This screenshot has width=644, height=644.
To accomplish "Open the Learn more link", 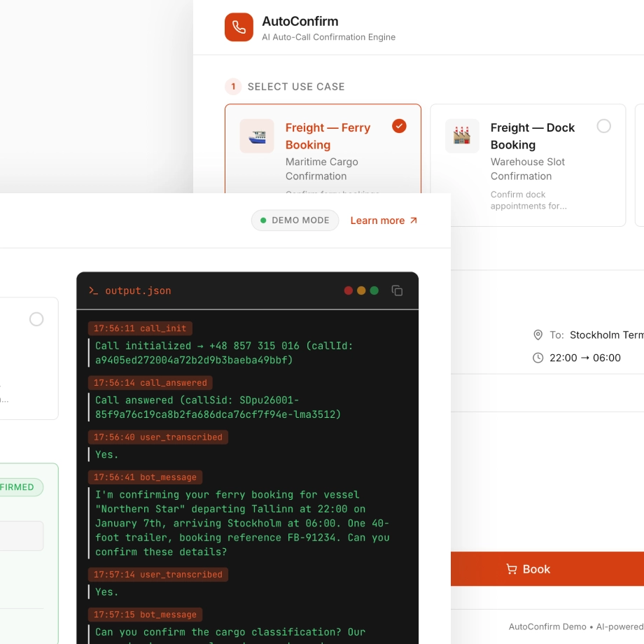I will point(384,220).
